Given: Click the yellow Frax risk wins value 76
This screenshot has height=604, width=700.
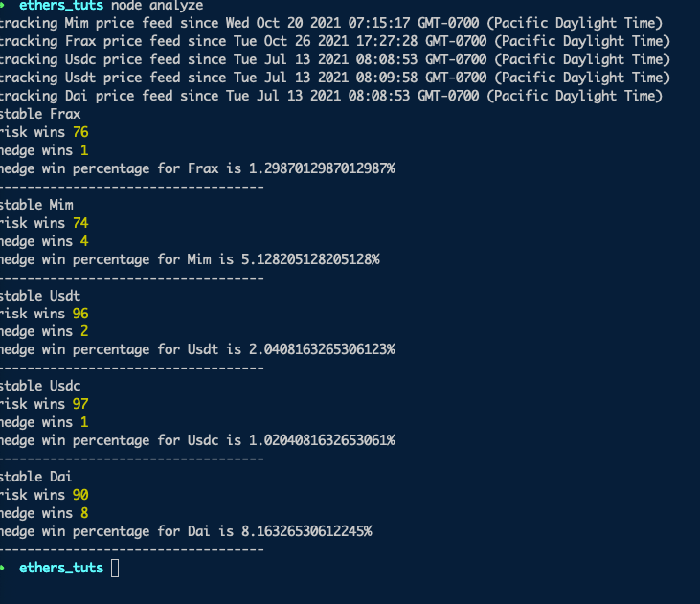Looking at the screenshot, I should pos(80,132).
